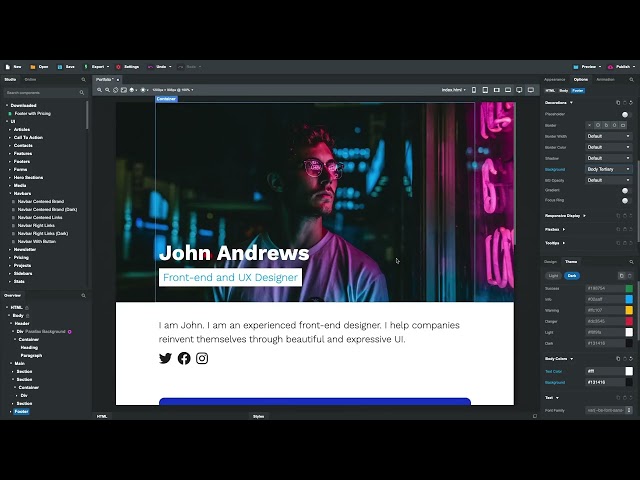Screen dimensions: 640x480
Task: Switch theme to Light mode
Action: click(553, 276)
